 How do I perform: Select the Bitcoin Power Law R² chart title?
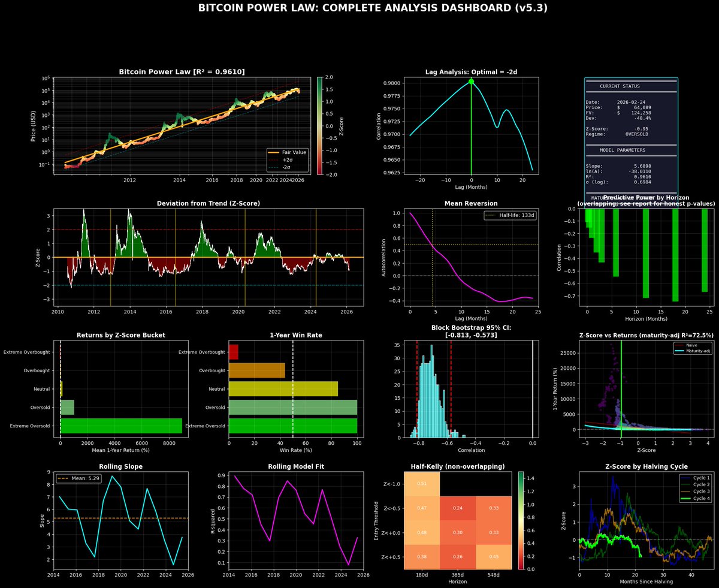[x=182, y=71]
